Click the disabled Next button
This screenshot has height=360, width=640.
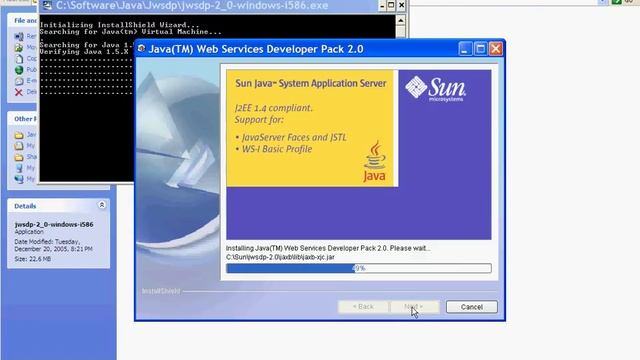415,307
